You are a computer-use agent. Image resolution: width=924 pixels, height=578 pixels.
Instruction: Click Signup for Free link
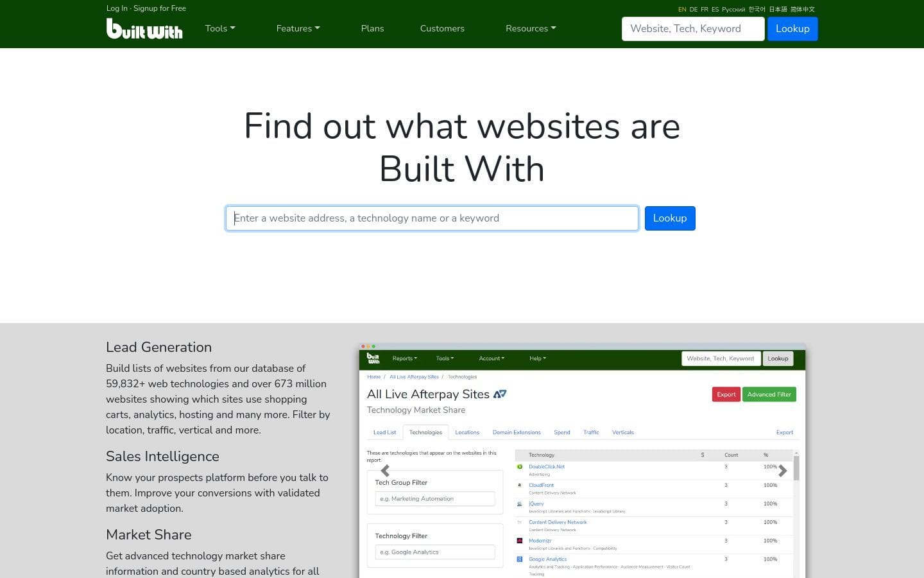[x=160, y=8]
